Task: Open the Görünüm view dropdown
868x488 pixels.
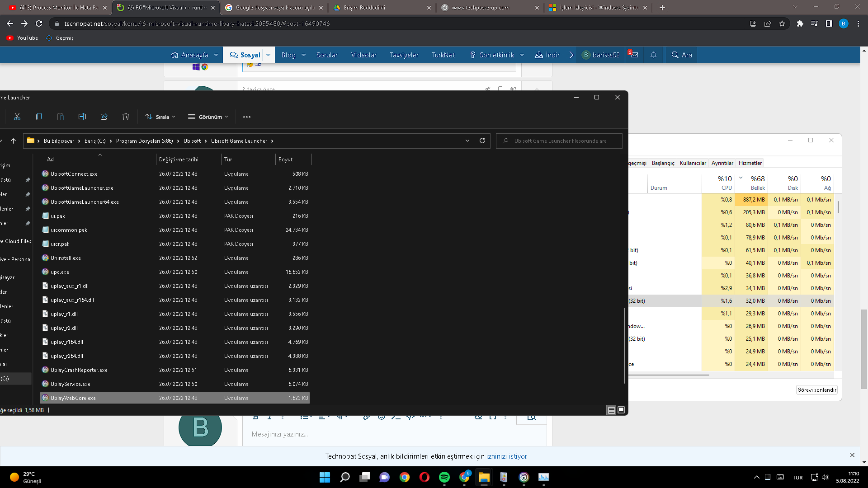Action: 208,117
